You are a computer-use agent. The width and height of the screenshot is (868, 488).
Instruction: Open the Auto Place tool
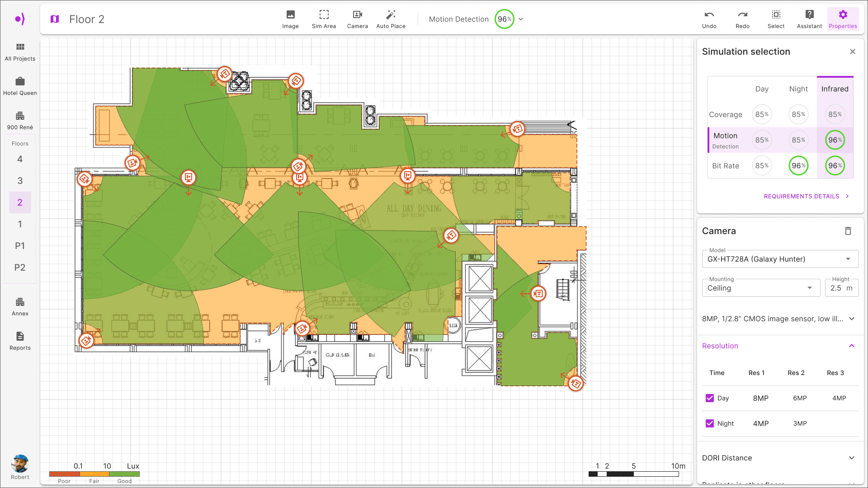pos(391,19)
